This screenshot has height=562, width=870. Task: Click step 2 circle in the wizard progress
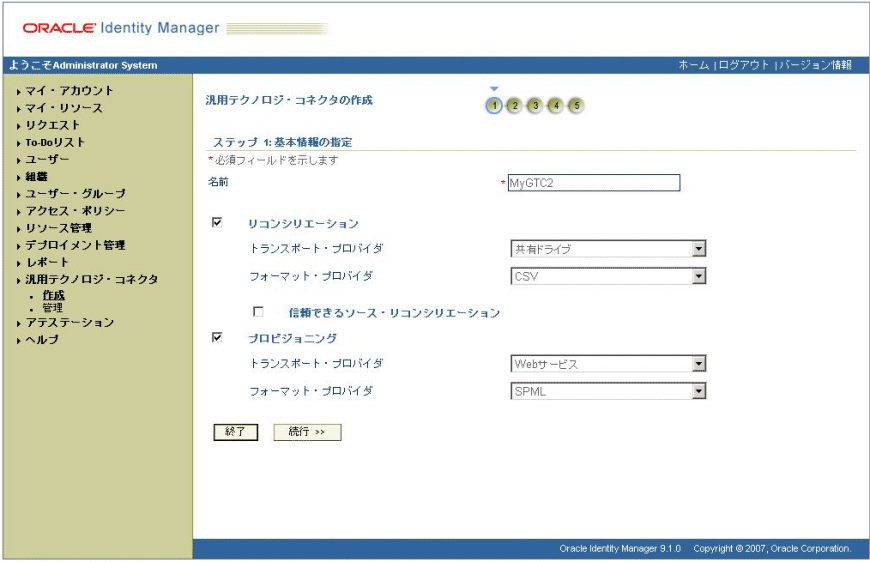tap(515, 105)
